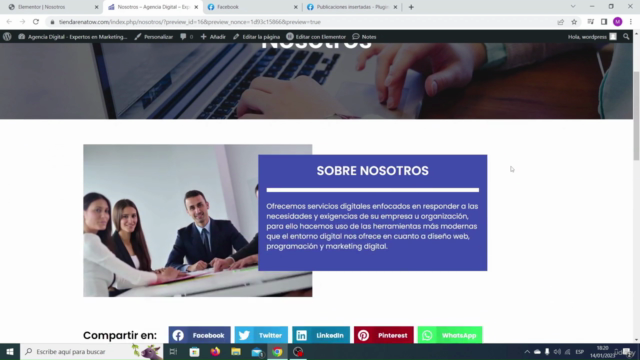Open the tab search dropdown arrow

tap(573, 7)
